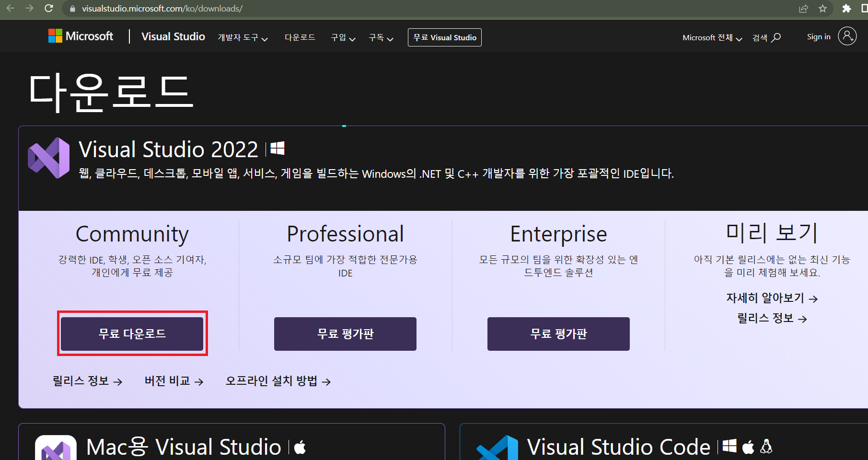Bookmark page with star icon
This screenshot has height=460, width=868.
(x=823, y=8)
